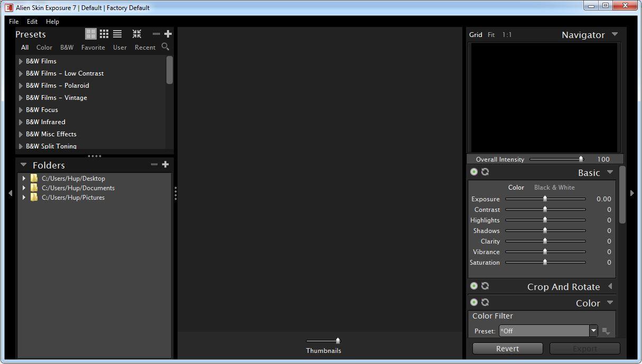Screen dimensions: 642x364
Task: Switch presets to small thumbnail grid view
Action: 104,34
